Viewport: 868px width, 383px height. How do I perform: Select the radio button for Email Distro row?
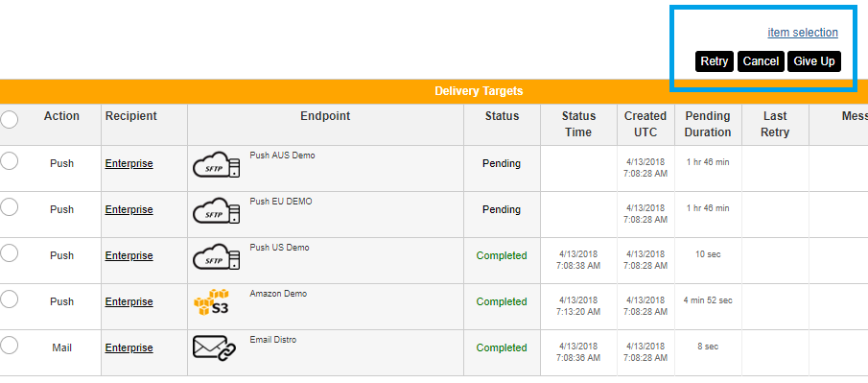[9, 346]
